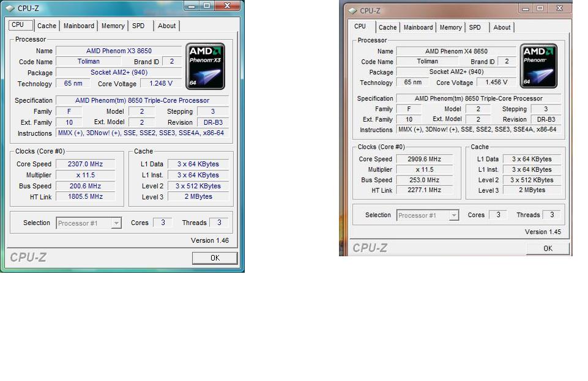
Task: Maximize the right CPU-Z window
Action: coord(540,8)
